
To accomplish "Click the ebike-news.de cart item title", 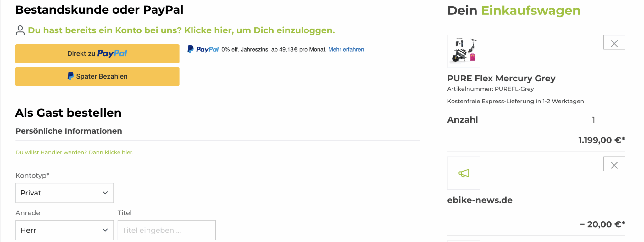I will [480, 200].
